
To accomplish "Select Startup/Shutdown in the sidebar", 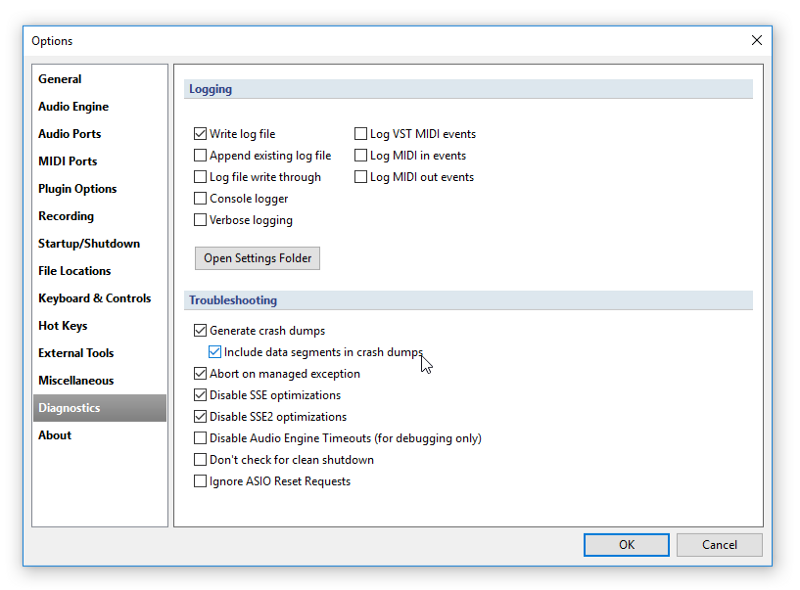I will [x=99, y=243].
